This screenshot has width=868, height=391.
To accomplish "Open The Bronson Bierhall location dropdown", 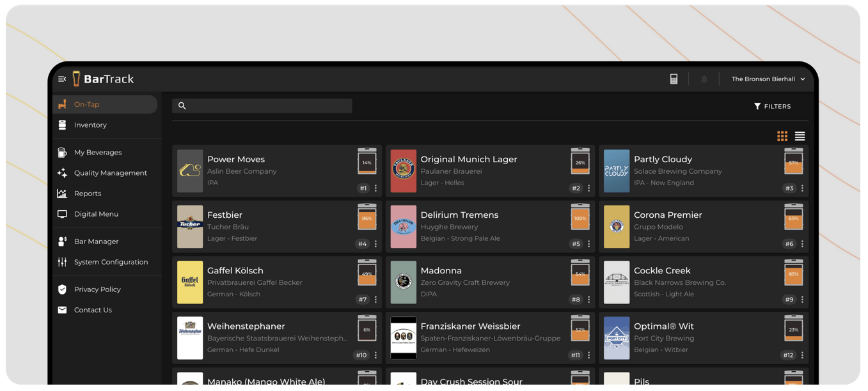I will pyautogui.click(x=768, y=79).
